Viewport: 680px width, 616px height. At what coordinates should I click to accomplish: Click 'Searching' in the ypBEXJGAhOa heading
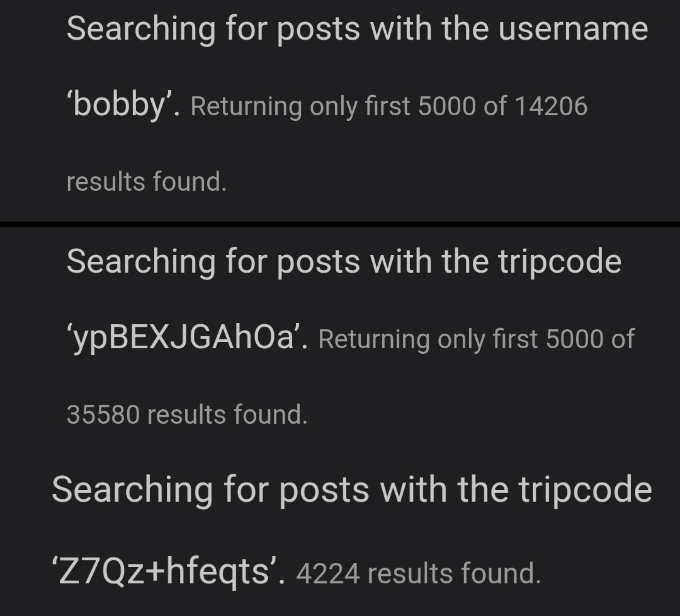coord(141,263)
